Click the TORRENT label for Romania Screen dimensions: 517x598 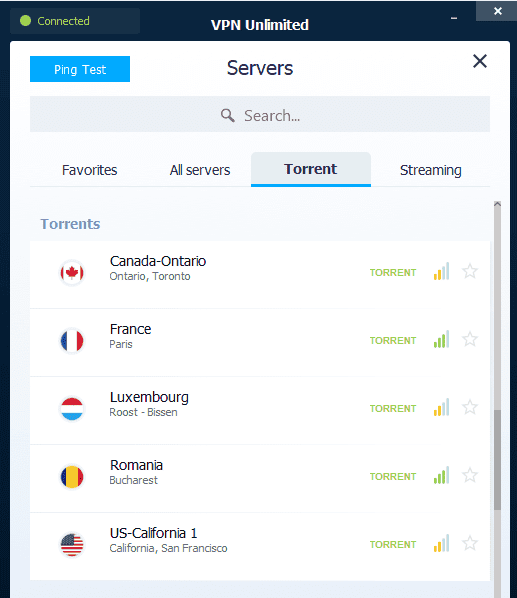coord(393,476)
